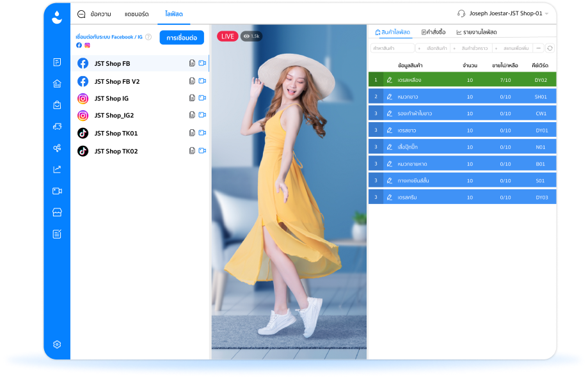
Task: Select the JST Shop FB account
Action: point(139,63)
